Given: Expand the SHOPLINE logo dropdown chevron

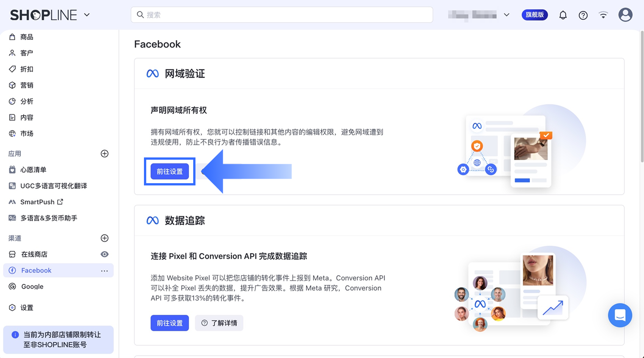Looking at the screenshot, I should pyautogui.click(x=87, y=15).
